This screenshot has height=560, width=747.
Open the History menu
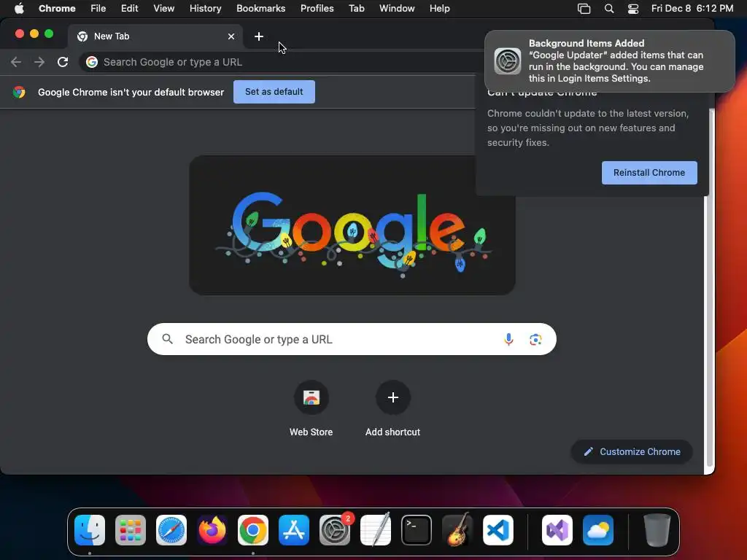(x=205, y=9)
